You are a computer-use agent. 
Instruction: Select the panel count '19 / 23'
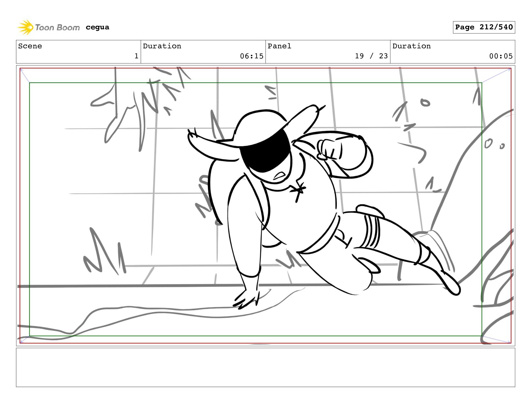click(x=371, y=56)
